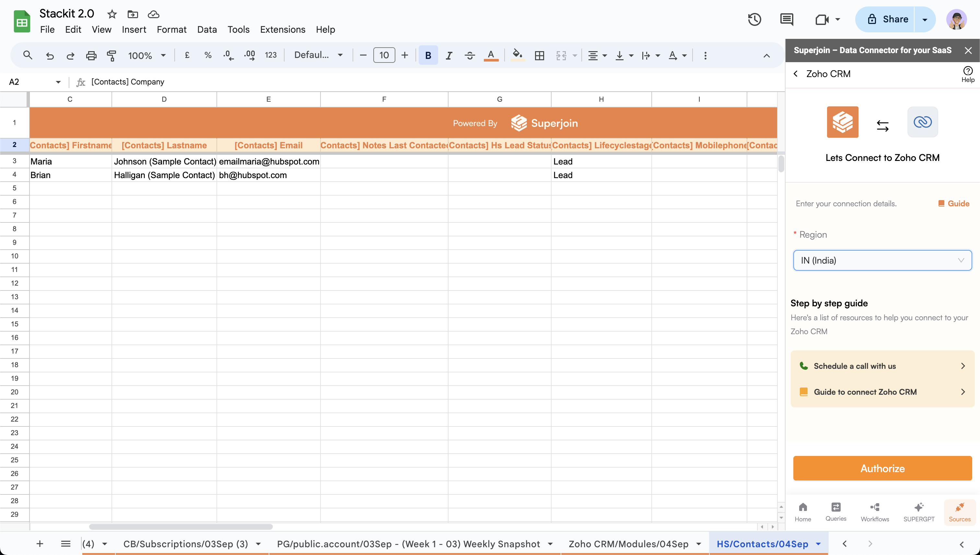Switch to Zoho CRM/Modules/04Sep sheet tab
Image resolution: width=980 pixels, height=555 pixels.
[x=628, y=544]
